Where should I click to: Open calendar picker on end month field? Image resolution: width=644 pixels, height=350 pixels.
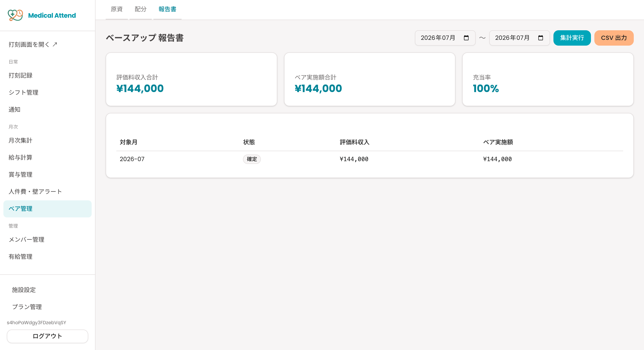pos(540,38)
